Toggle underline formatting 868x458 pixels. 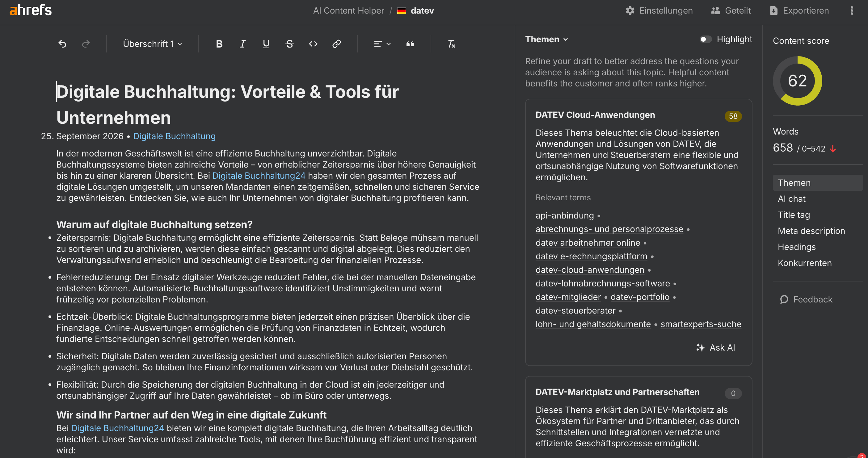coord(266,44)
